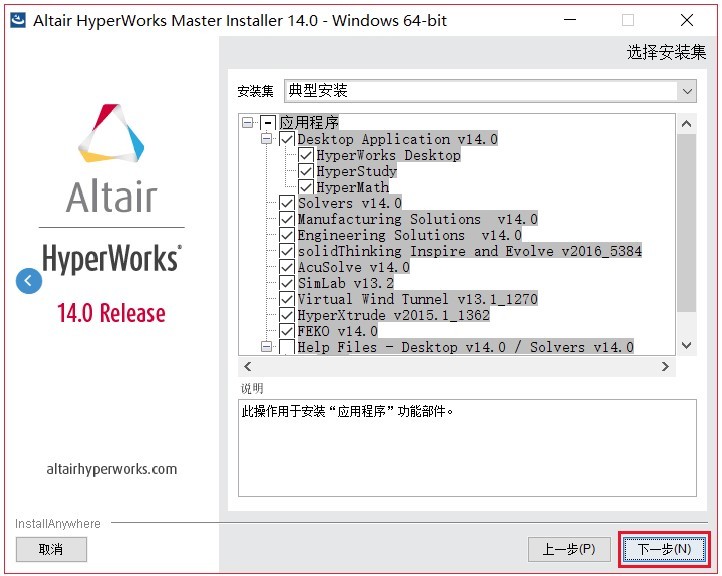Image resolution: width=722 pixels, height=576 pixels.
Task: Click the 下一步(N) button
Action: click(x=664, y=549)
